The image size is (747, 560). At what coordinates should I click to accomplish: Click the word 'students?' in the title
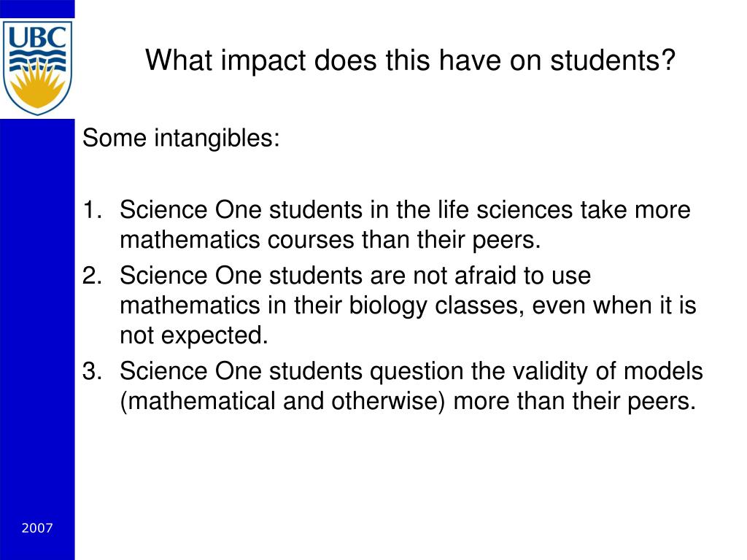point(613,61)
